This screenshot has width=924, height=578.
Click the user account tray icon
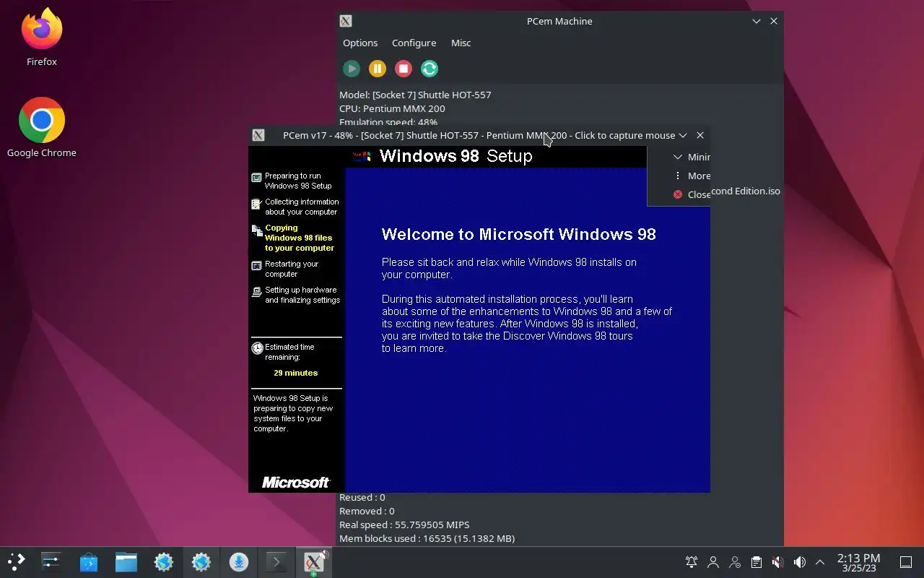tap(713, 562)
